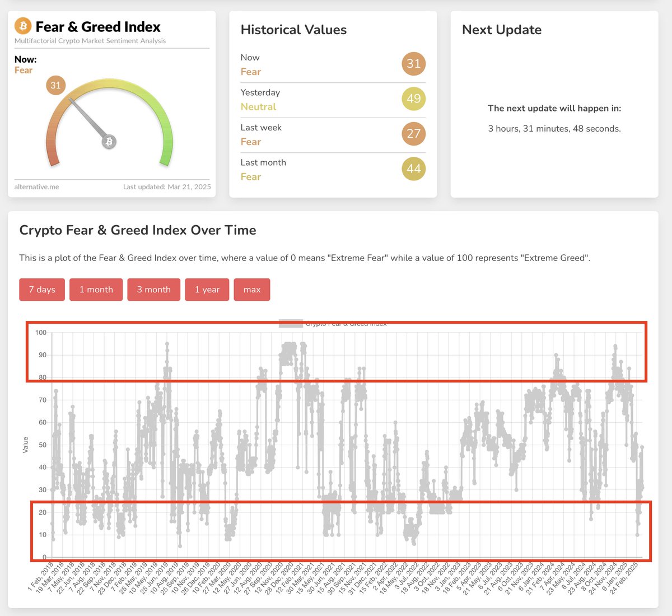672x616 pixels.
Task: Click the '24 Feb, 2025' x-axis date label
Action: click(x=624, y=579)
